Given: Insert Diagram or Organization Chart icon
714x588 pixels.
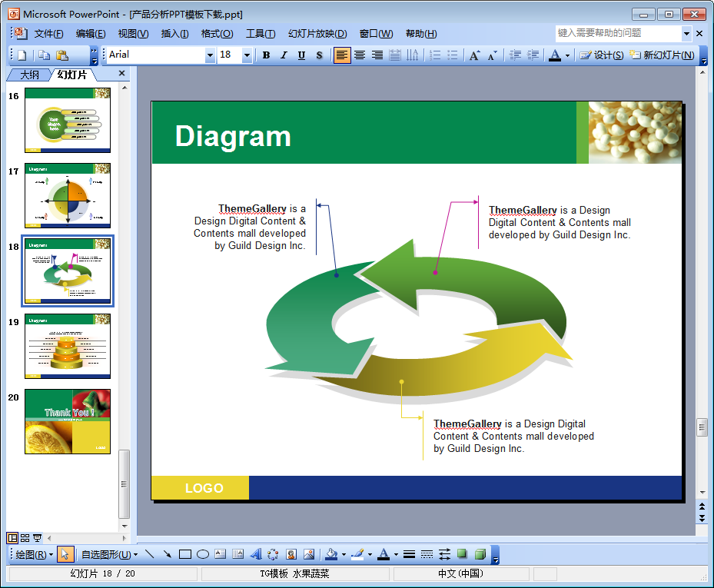Looking at the screenshot, I should pos(273,554).
